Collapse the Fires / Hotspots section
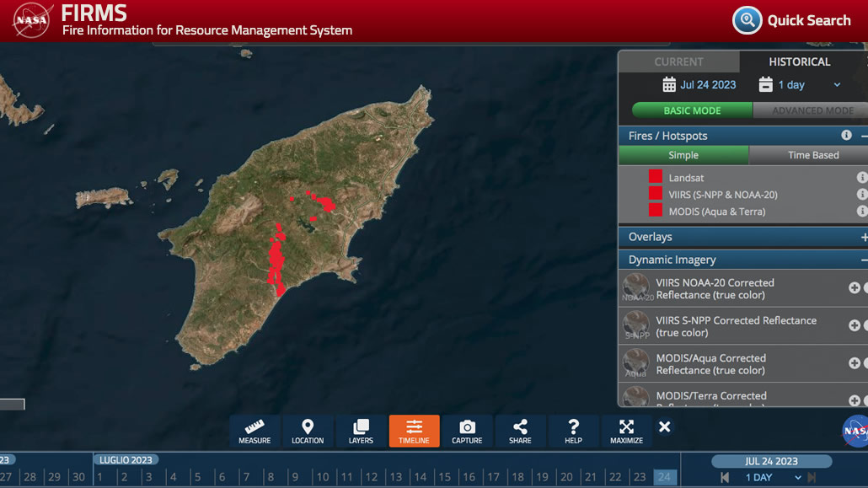Image resolution: width=868 pixels, height=488 pixels. [x=864, y=136]
